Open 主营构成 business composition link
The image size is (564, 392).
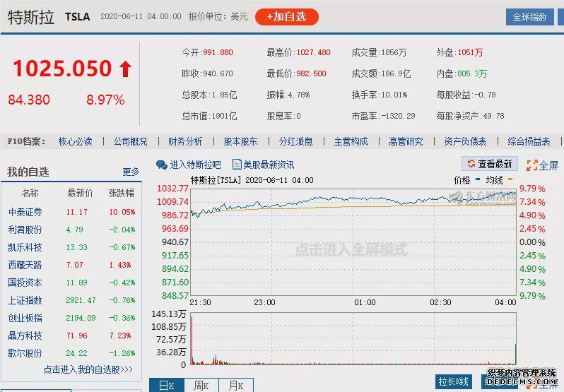click(351, 141)
